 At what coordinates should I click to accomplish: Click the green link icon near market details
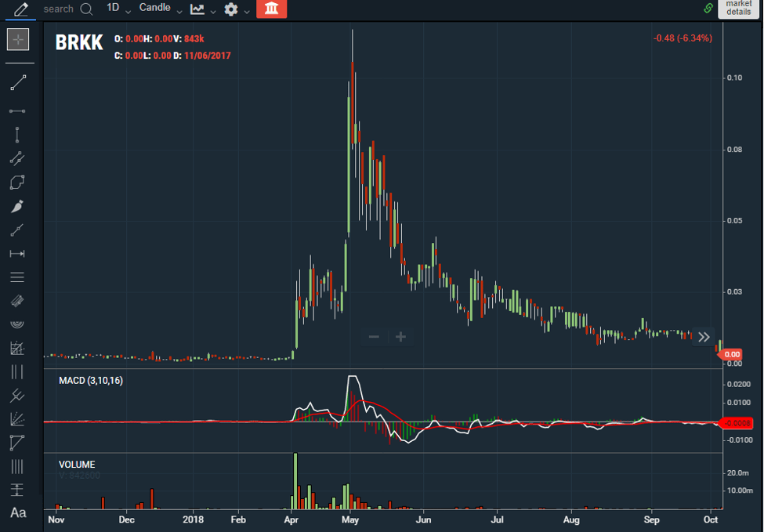710,6
